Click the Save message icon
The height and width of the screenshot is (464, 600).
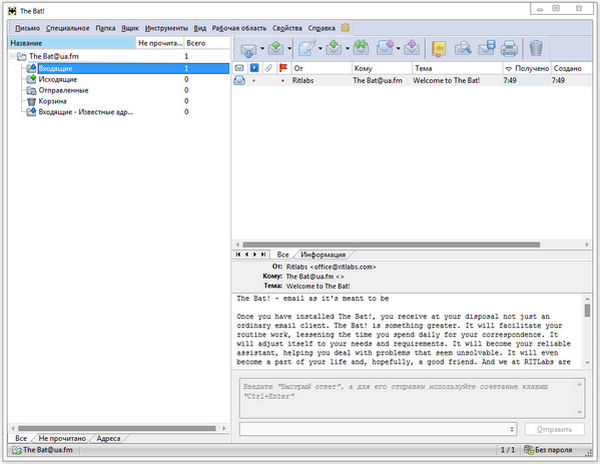click(x=487, y=48)
